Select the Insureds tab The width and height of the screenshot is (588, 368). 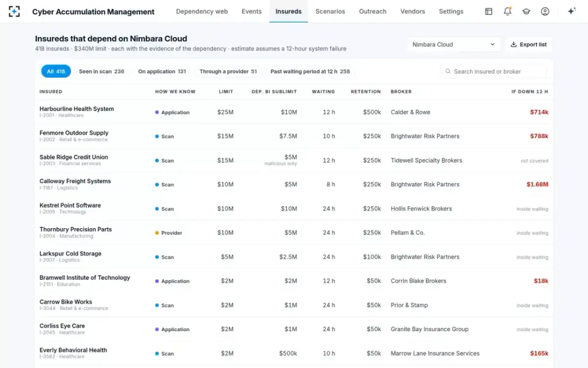(x=289, y=11)
